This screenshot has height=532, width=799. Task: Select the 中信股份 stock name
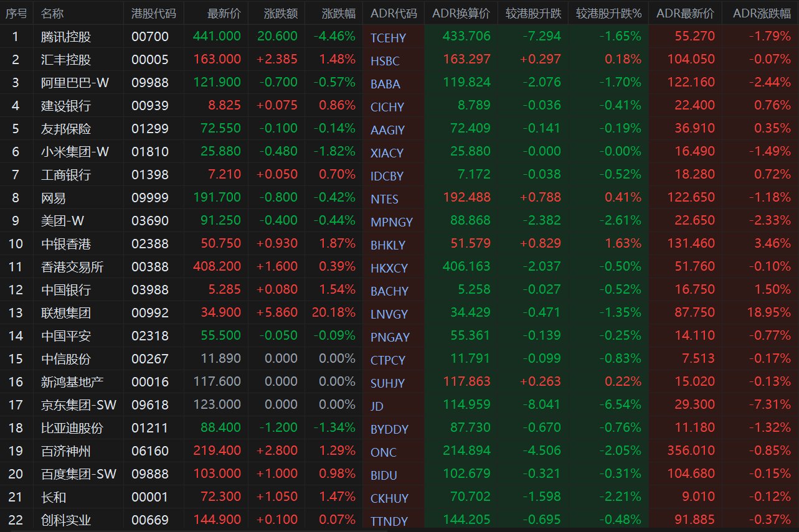pyautogui.click(x=66, y=359)
